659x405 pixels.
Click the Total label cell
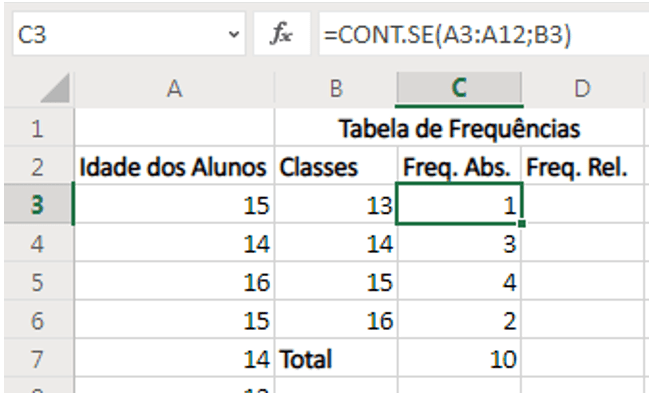coord(335,358)
